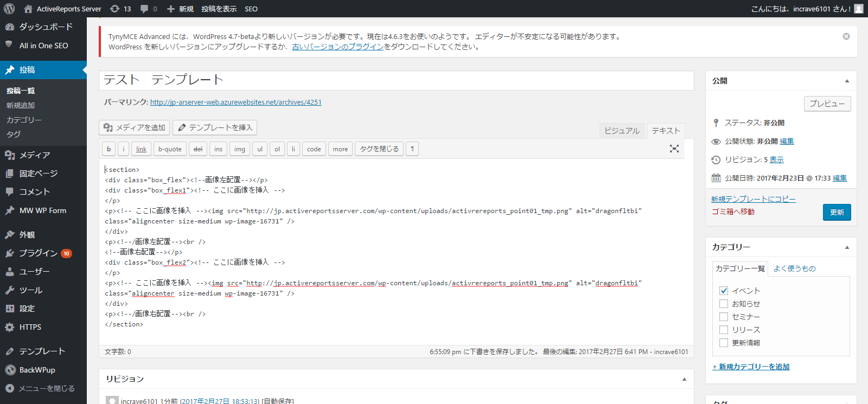
Task: Open 新規追加 in the sidebar submenu
Action: click(21, 105)
